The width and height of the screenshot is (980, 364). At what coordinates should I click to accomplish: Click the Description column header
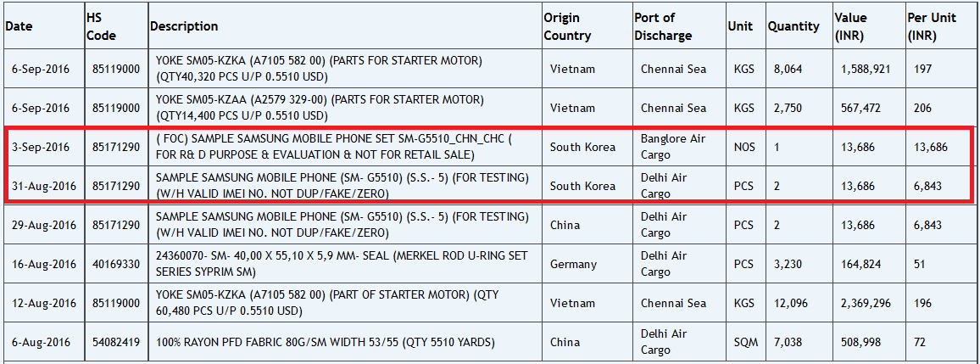[184, 26]
